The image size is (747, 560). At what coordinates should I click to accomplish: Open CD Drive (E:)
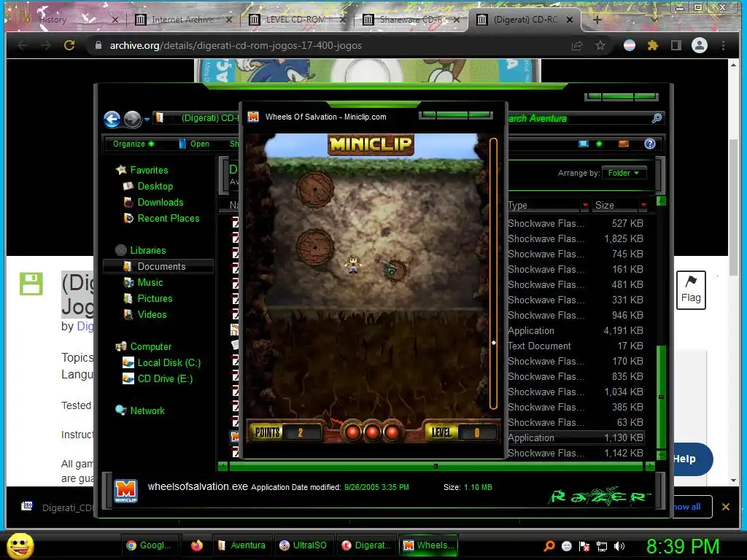click(x=158, y=378)
